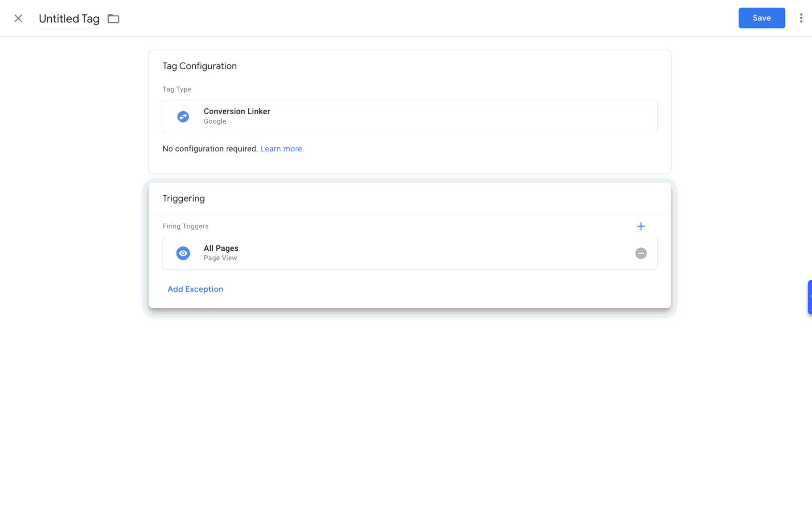Viewport: 812px width, 518px height.
Task: Remove the All Pages trigger with minus icon
Action: [x=641, y=253]
